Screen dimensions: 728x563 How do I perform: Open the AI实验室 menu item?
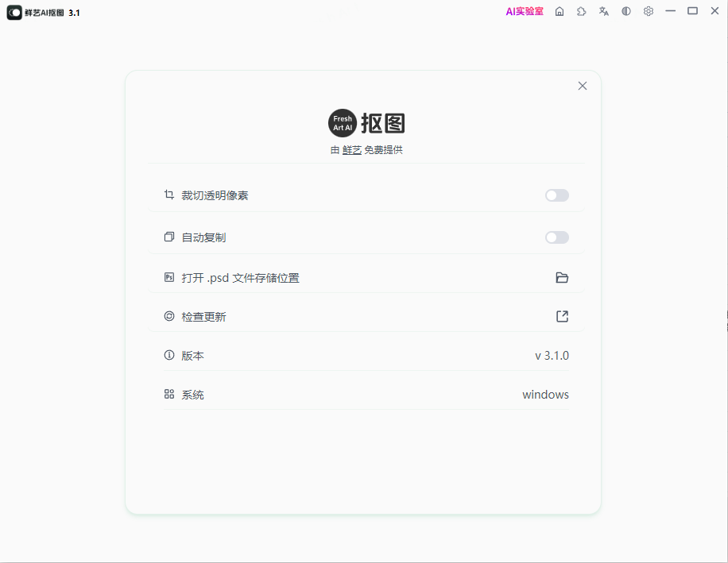coord(525,11)
